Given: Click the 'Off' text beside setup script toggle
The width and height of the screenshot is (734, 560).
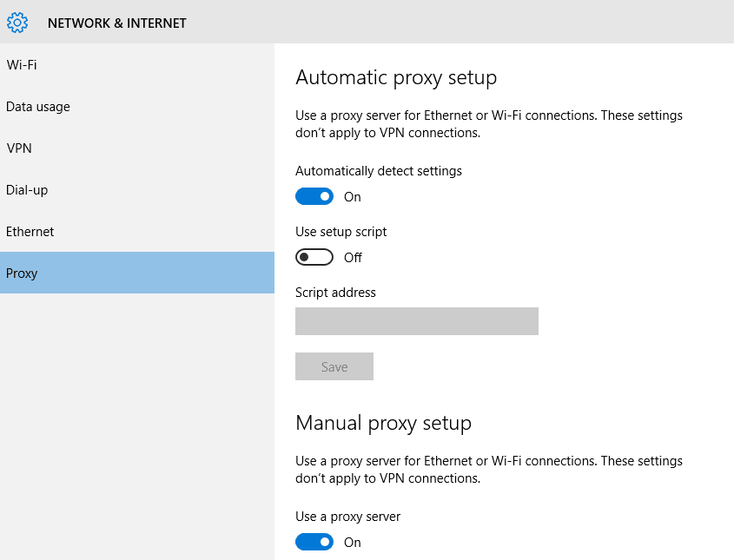Looking at the screenshot, I should click(353, 258).
